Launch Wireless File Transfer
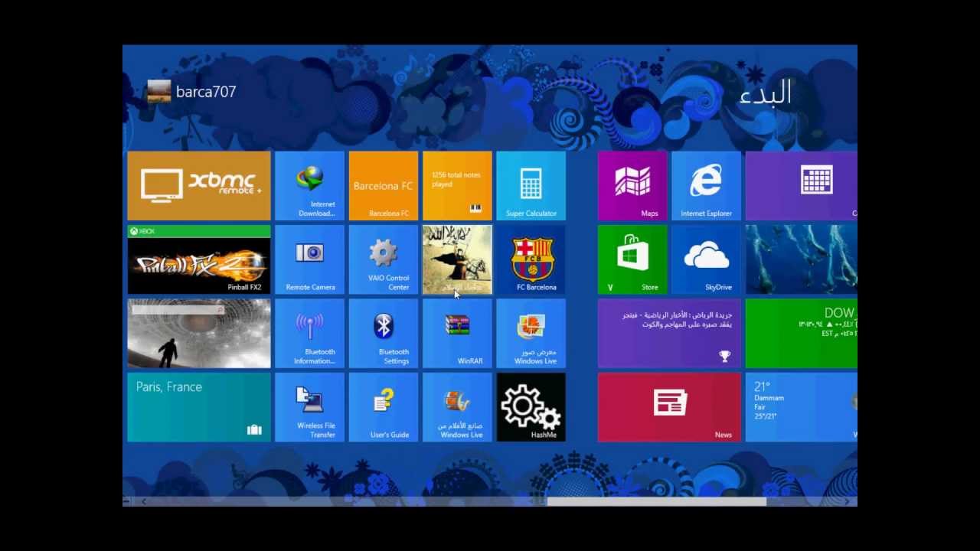Viewport: 980px width, 551px height. [x=310, y=407]
